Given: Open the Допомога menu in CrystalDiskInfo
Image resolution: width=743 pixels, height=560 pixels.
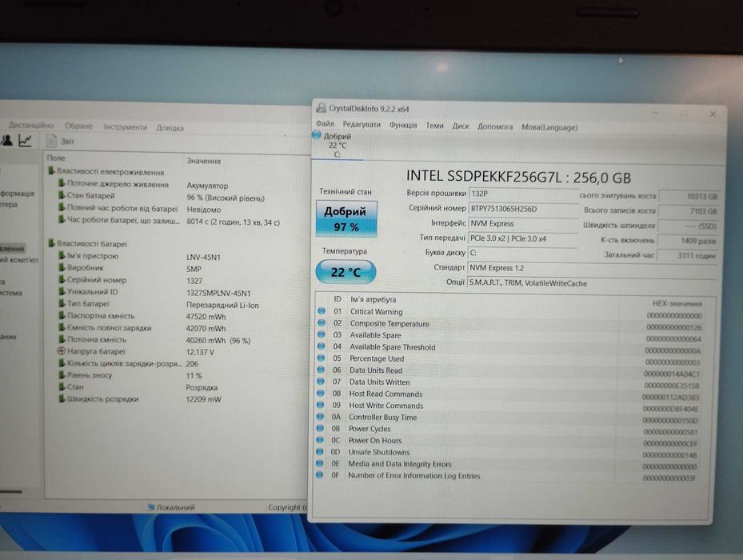Looking at the screenshot, I should [495, 126].
